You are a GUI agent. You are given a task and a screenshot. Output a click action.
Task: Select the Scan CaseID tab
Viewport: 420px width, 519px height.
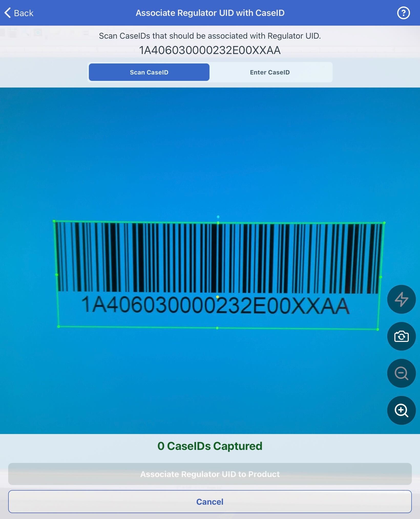[149, 72]
